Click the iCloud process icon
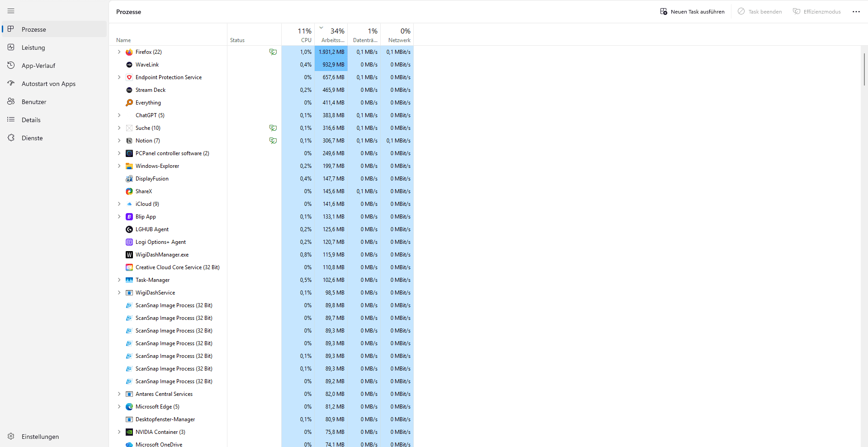Screen dimensions: 868x447 coord(129,204)
